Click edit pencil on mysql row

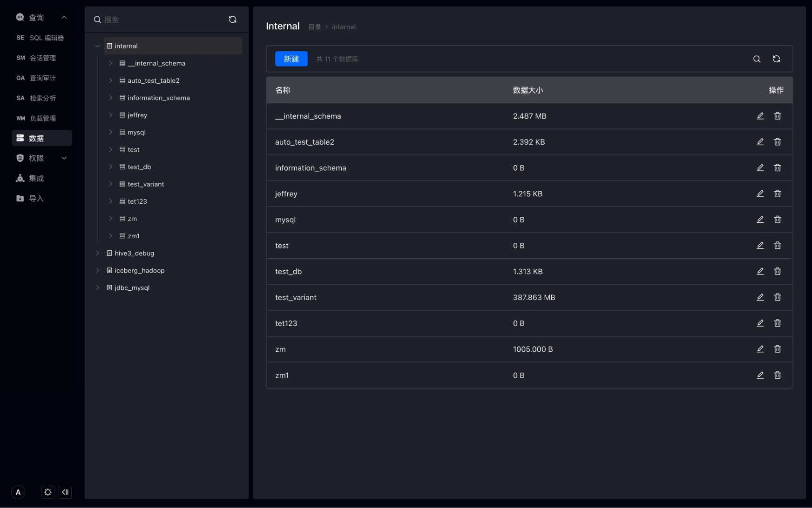[x=760, y=220]
